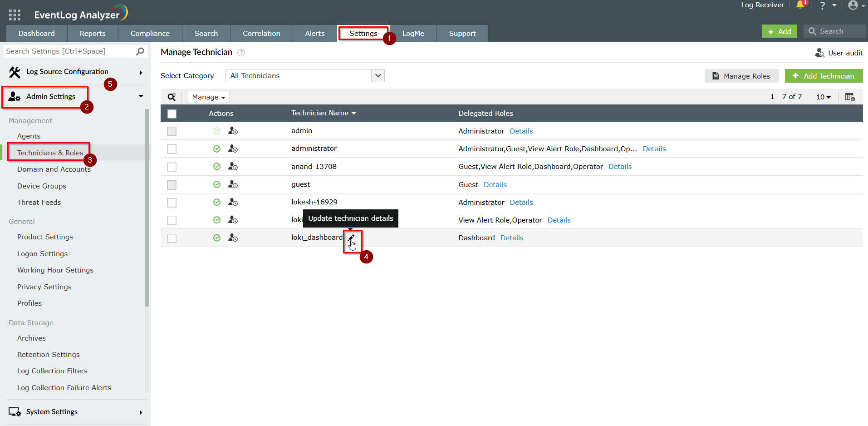Click the status icon for anand-13708
Viewport: 868px width, 426px height.
pyautogui.click(x=217, y=166)
